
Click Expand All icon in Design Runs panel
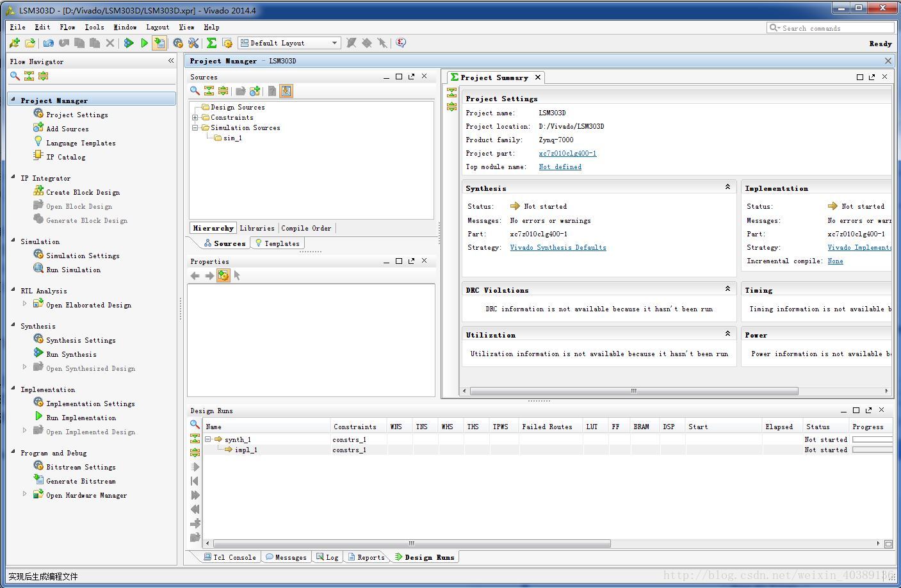tap(195, 452)
